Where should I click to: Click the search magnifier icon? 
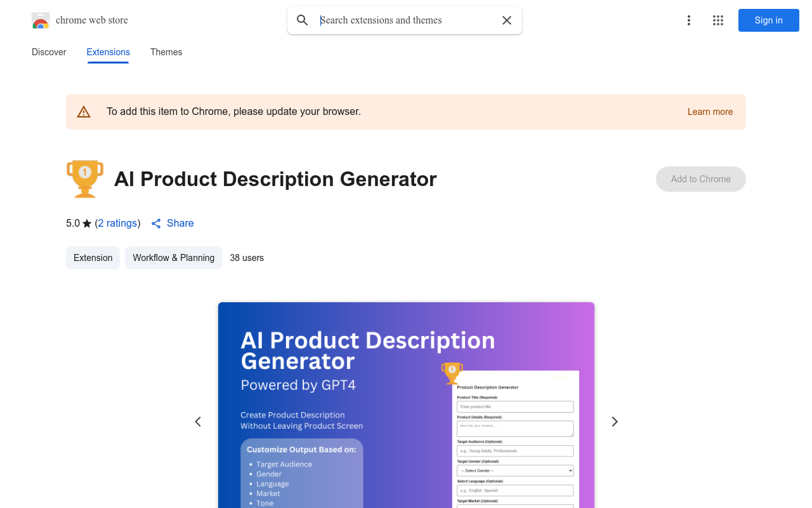(x=303, y=20)
